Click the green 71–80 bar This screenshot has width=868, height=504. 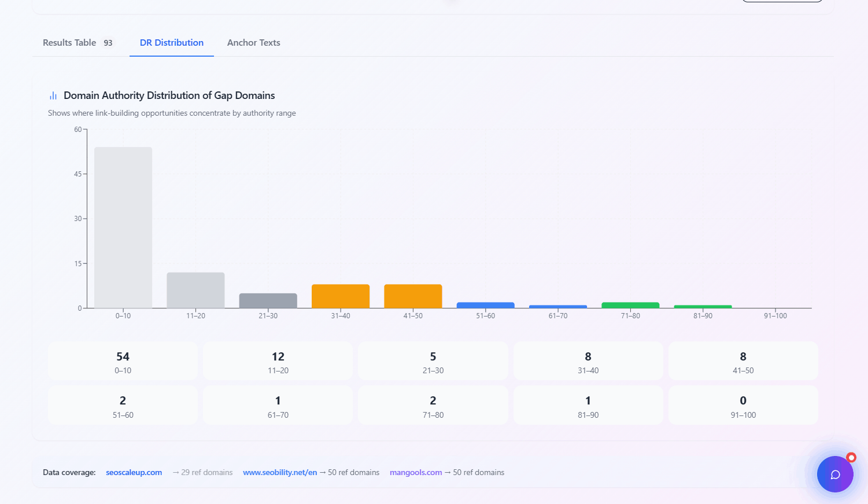[630, 304]
